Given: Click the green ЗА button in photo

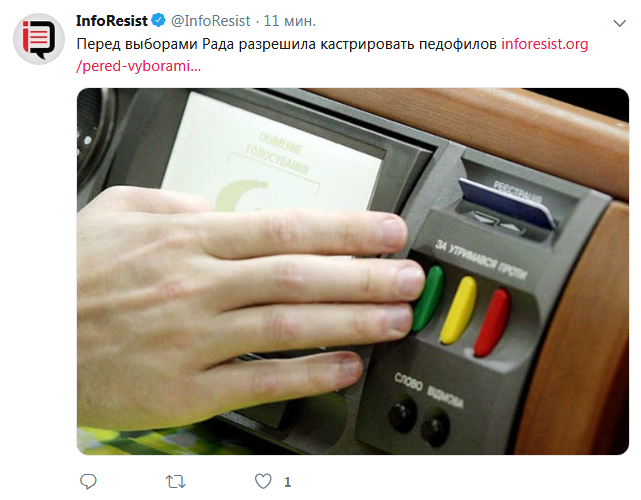Looking at the screenshot, I should point(429,298).
